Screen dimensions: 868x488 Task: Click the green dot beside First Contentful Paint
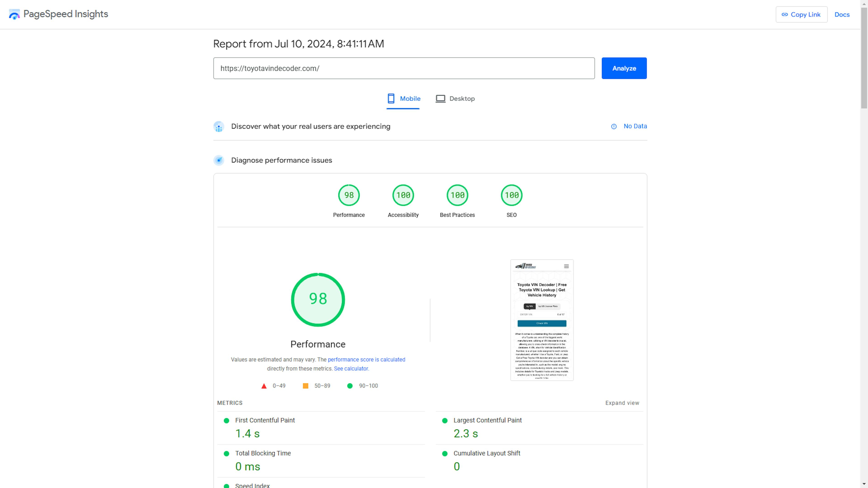[226, 421]
